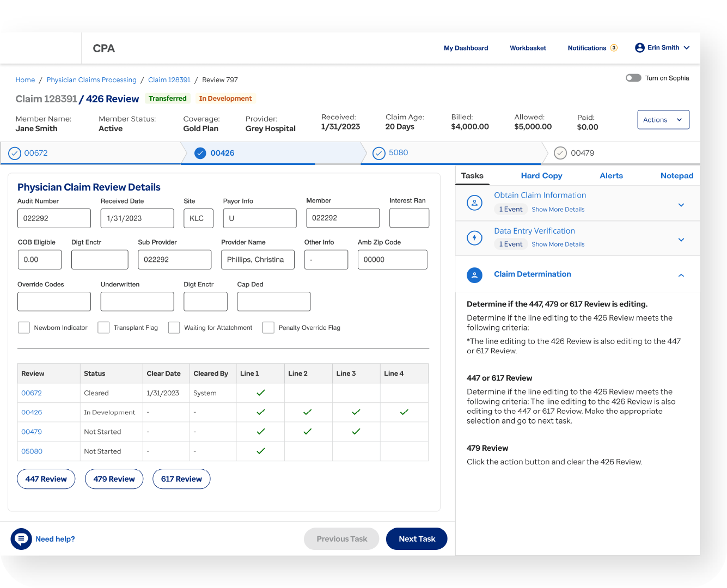Click the notifications count badge

pyautogui.click(x=614, y=48)
